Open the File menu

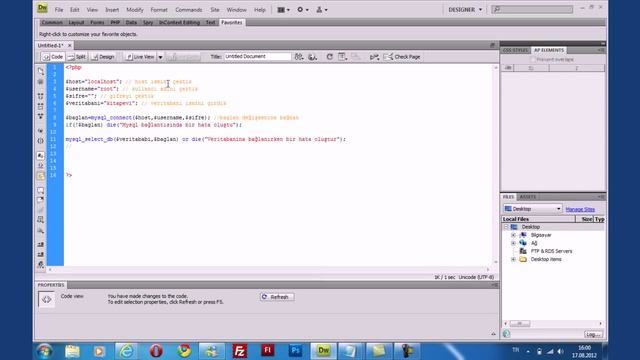[x=59, y=9]
